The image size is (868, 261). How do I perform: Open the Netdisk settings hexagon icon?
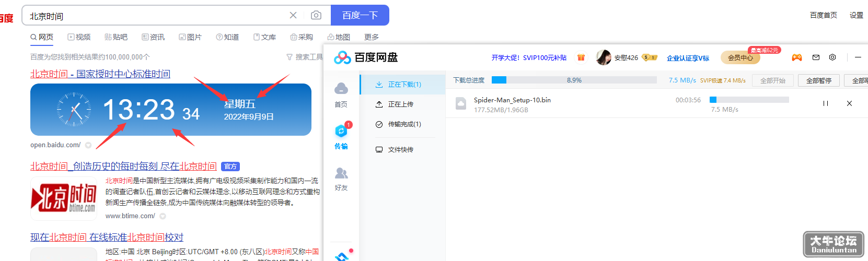(x=832, y=57)
